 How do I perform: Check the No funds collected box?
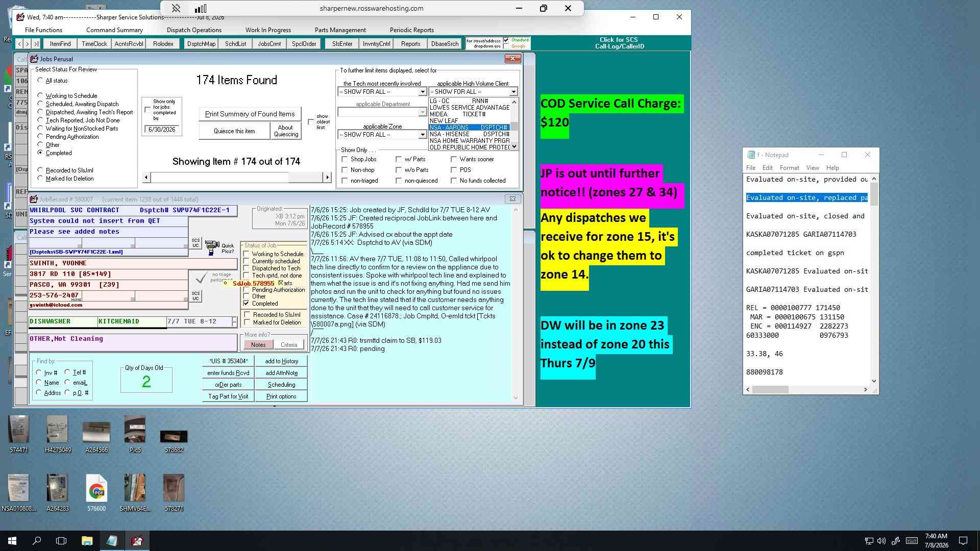point(454,181)
